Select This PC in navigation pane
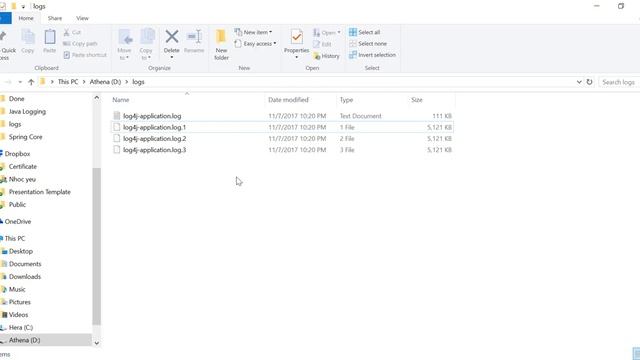The width and height of the screenshot is (640, 360). [15, 238]
